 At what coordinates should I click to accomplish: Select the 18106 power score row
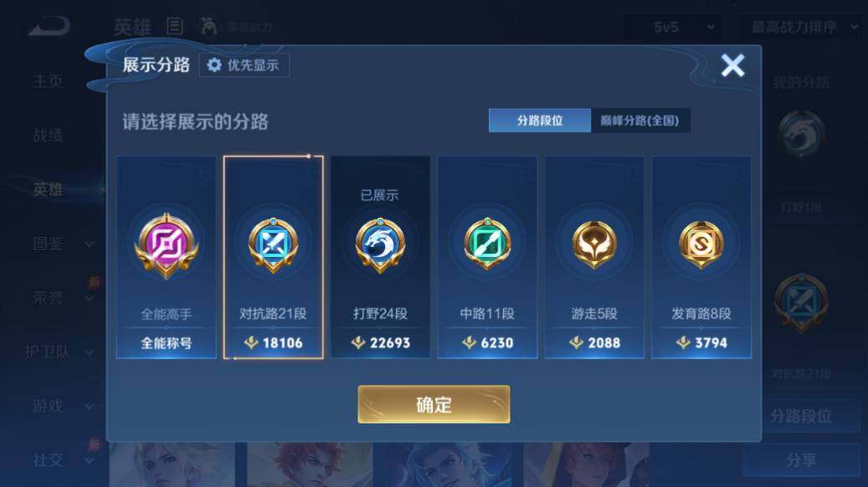point(274,342)
